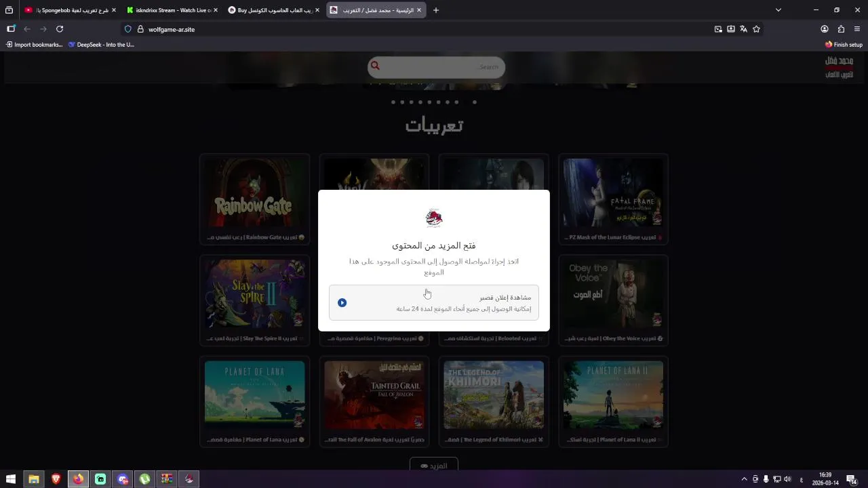Click the volume speaker tray icon
The height and width of the screenshot is (488, 868).
(787, 479)
